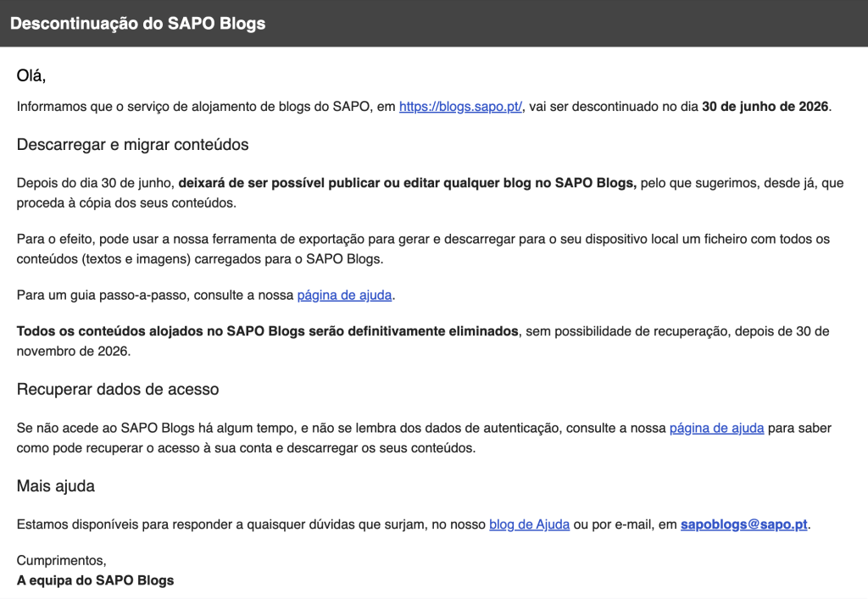Click the title Descontinuação do SAPO Blogs
Screen dimensions: 868x599
137,24
